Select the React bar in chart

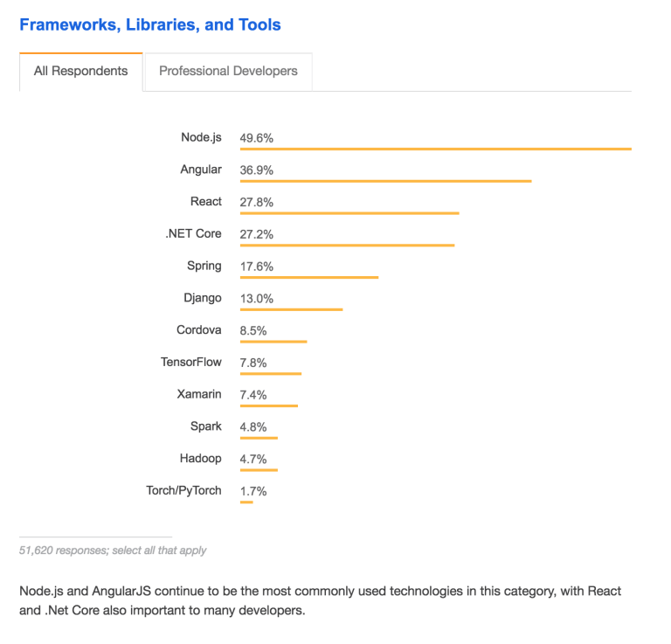[349, 213]
